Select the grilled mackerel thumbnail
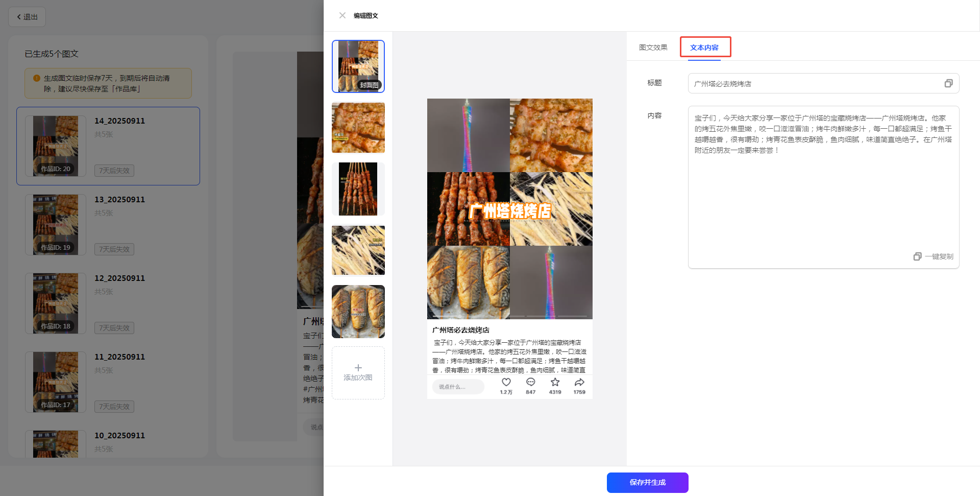 click(x=358, y=312)
